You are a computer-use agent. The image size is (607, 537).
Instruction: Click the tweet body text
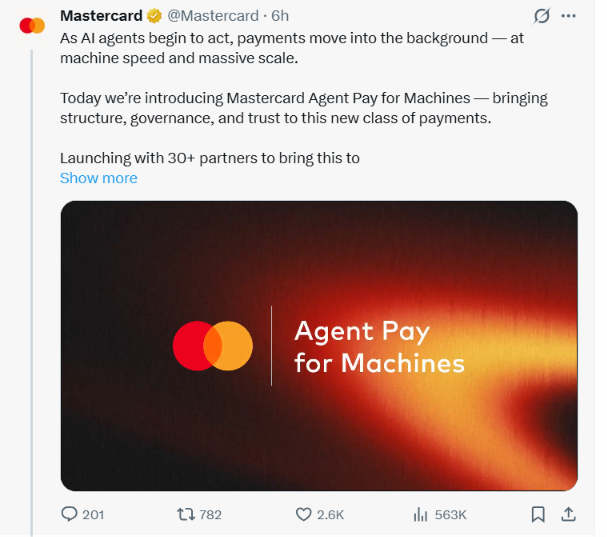coord(304,98)
